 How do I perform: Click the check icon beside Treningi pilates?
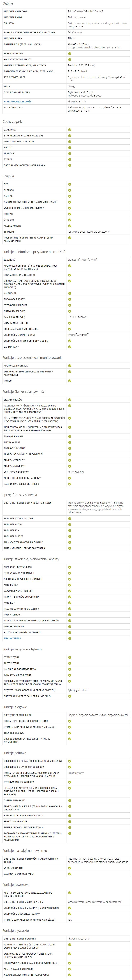(x=70, y=536)
